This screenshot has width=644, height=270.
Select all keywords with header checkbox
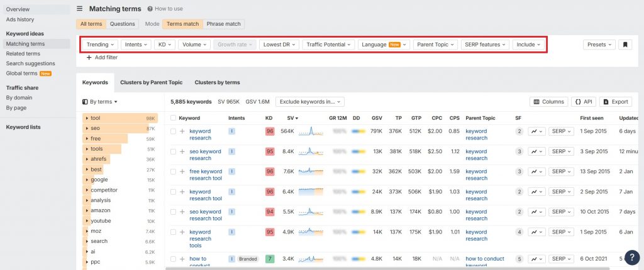(x=174, y=118)
